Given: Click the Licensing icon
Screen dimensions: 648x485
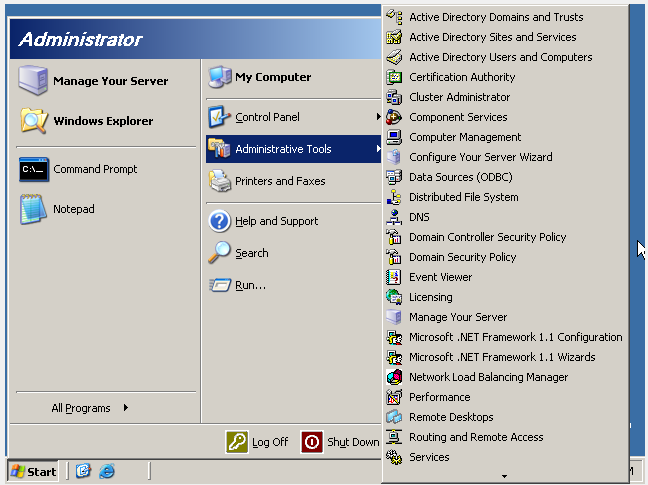Looking at the screenshot, I should (394, 297).
